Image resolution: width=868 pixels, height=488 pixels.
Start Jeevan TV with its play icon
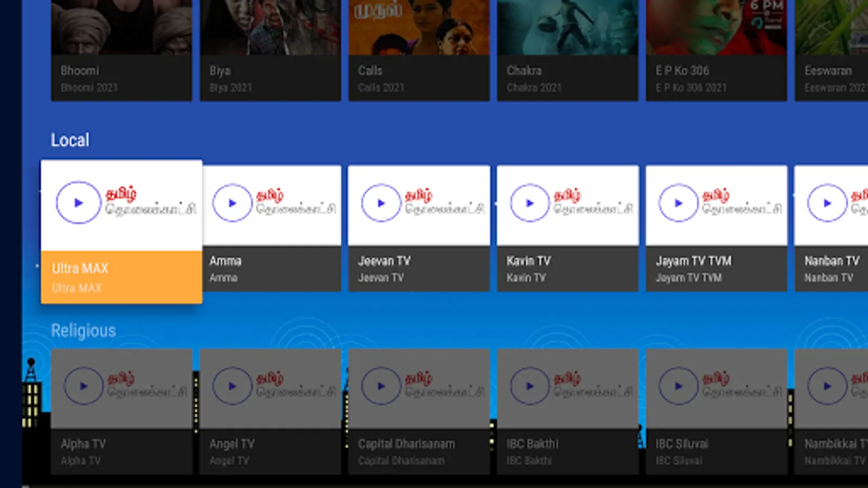pos(381,203)
